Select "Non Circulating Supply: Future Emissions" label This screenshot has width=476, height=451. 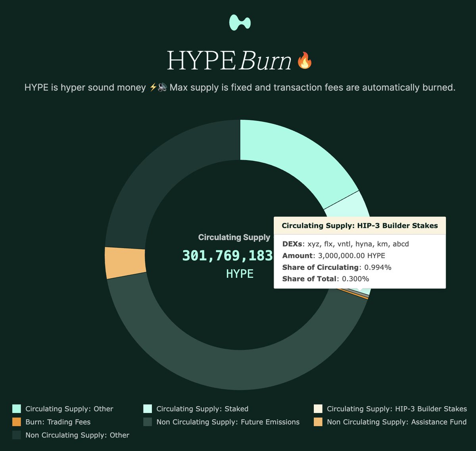(x=228, y=422)
